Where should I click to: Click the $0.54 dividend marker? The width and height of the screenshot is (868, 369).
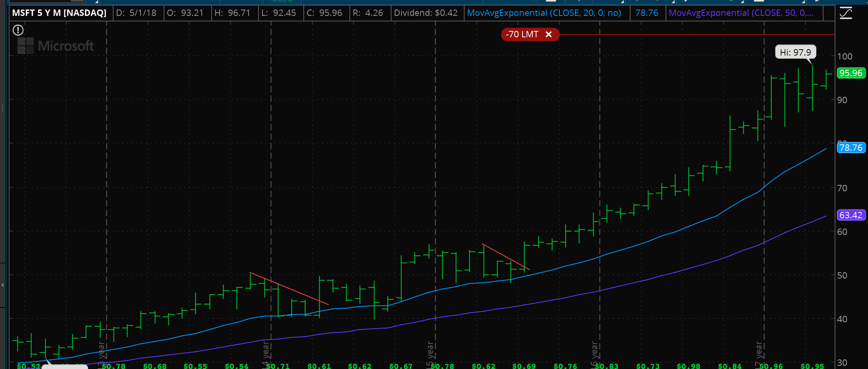point(237,365)
